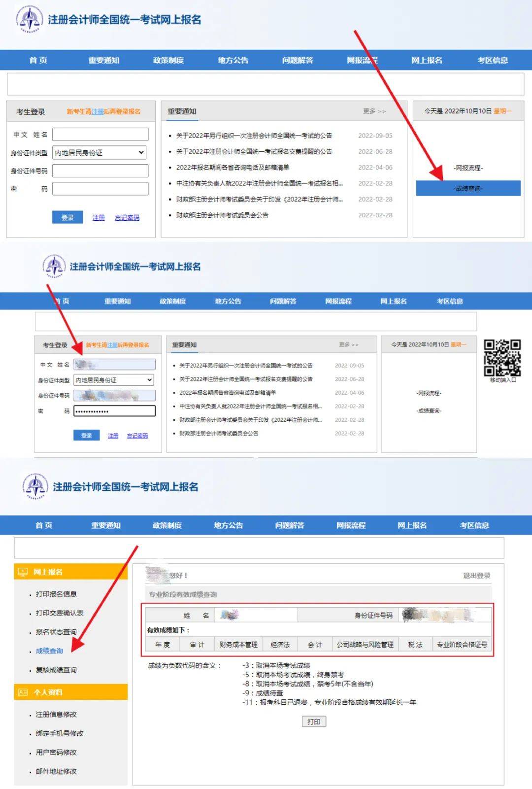Open 考区信息 in the bottommost navigation bar
The height and width of the screenshot is (789, 532).
click(x=474, y=525)
